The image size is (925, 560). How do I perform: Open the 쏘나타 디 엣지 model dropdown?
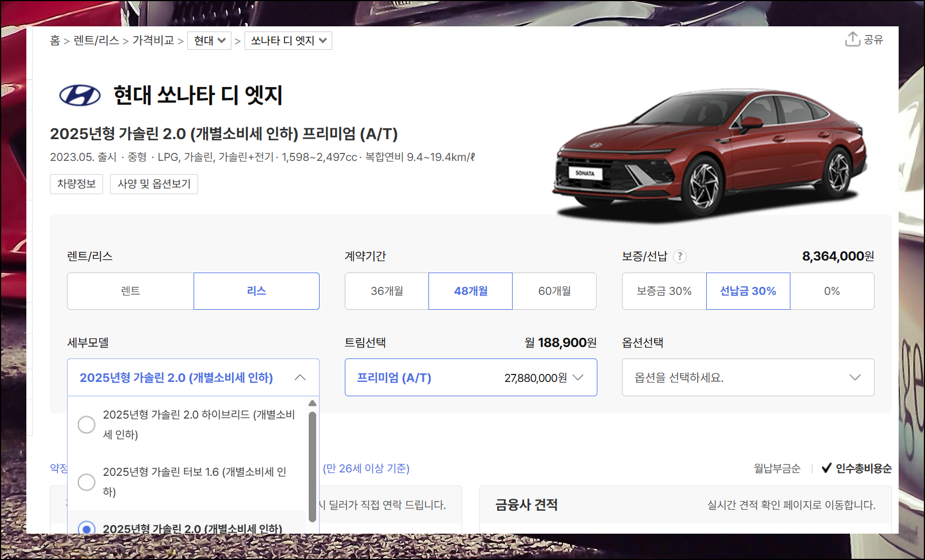[x=288, y=41]
